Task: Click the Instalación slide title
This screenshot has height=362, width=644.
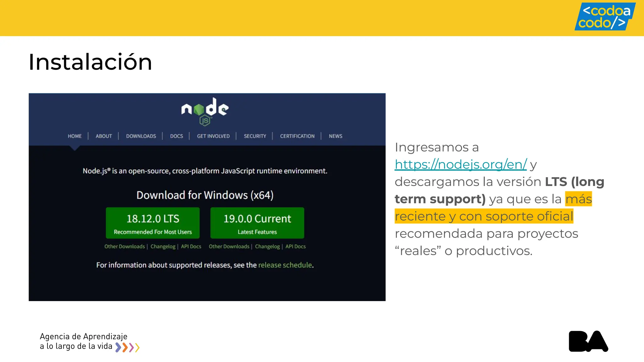Action: click(x=90, y=62)
